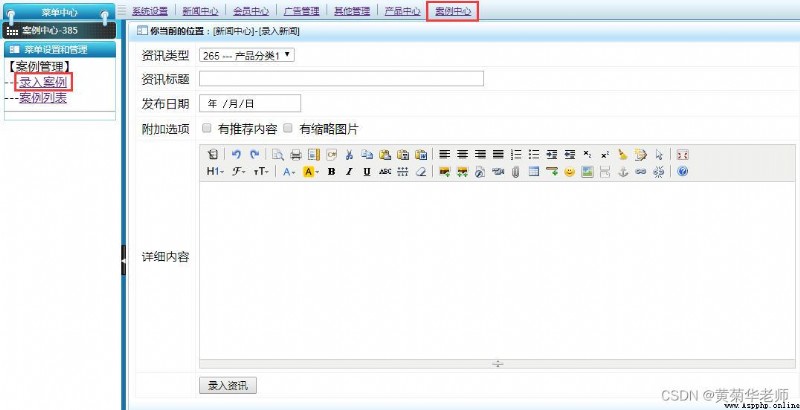Screen dimensions: 800x410
Task: Open the H1 heading format dropdown
Action: click(215, 172)
